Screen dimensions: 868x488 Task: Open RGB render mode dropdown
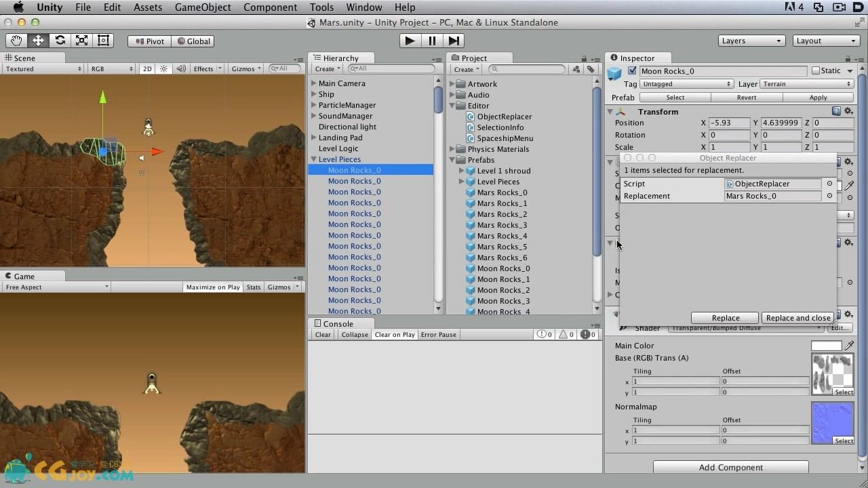pyautogui.click(x=112, y=68)
